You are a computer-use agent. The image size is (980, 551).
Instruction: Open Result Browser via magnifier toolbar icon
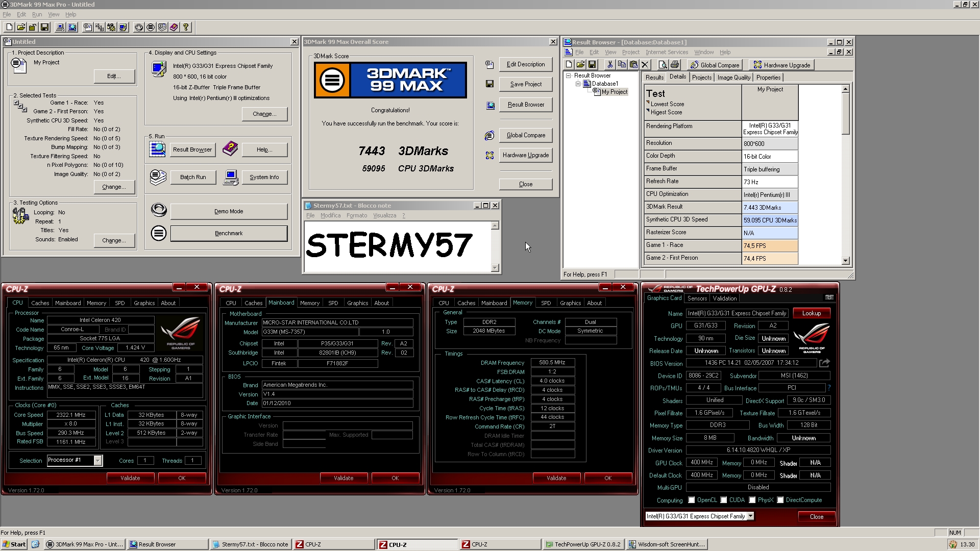coord(72,28)
